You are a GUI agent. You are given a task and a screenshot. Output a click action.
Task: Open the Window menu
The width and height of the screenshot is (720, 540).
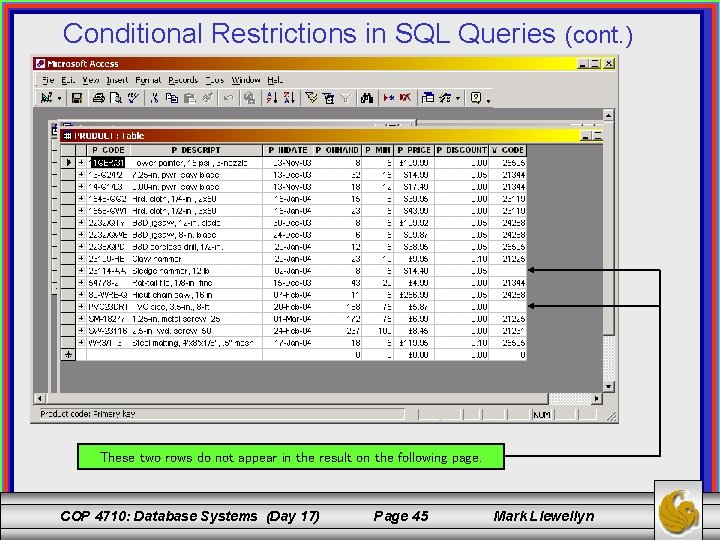pos(246,80)
